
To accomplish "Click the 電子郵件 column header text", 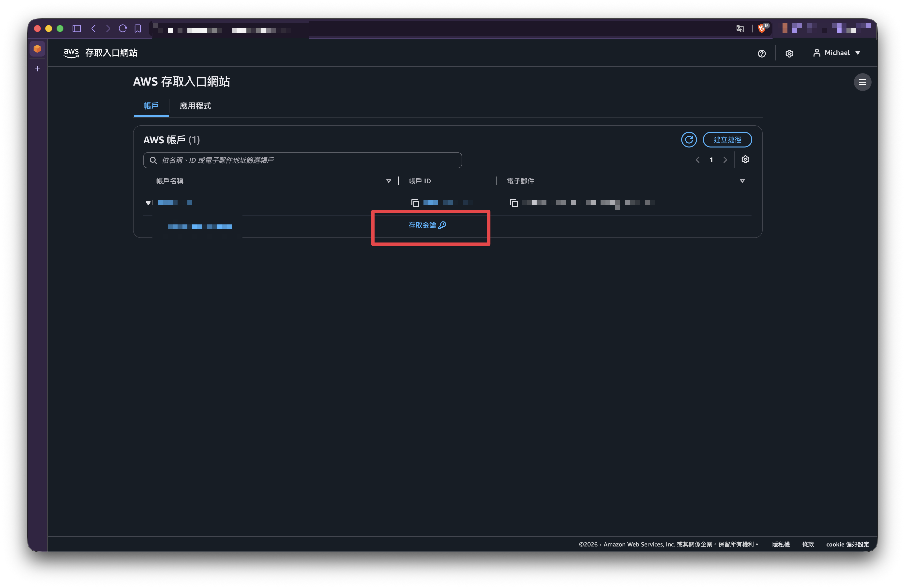I will 521,181.
